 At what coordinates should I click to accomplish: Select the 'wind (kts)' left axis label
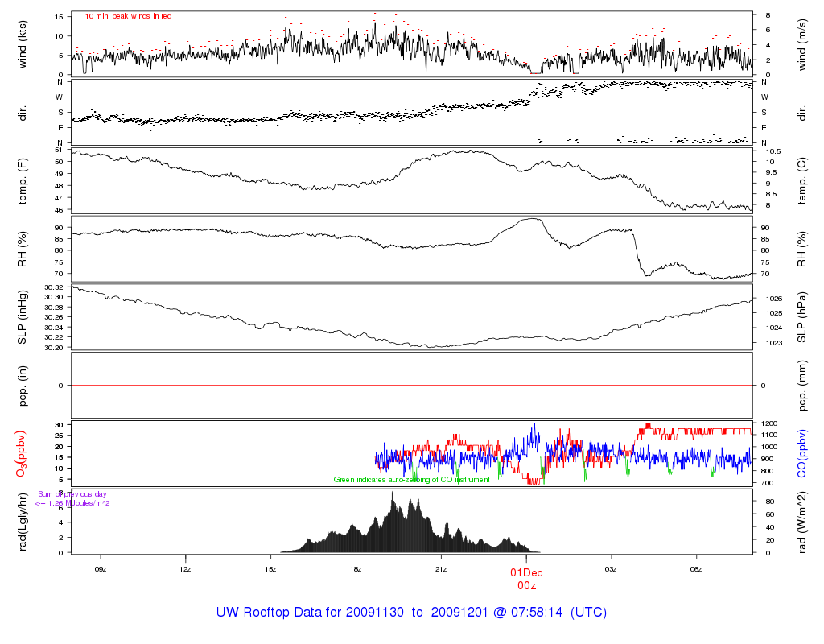coord(22,44)
